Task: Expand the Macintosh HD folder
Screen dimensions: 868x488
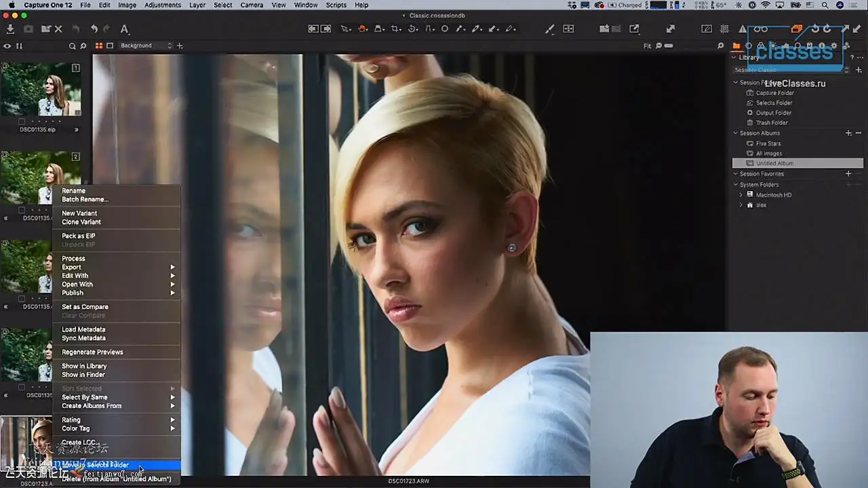Action: tap(741, 195)
